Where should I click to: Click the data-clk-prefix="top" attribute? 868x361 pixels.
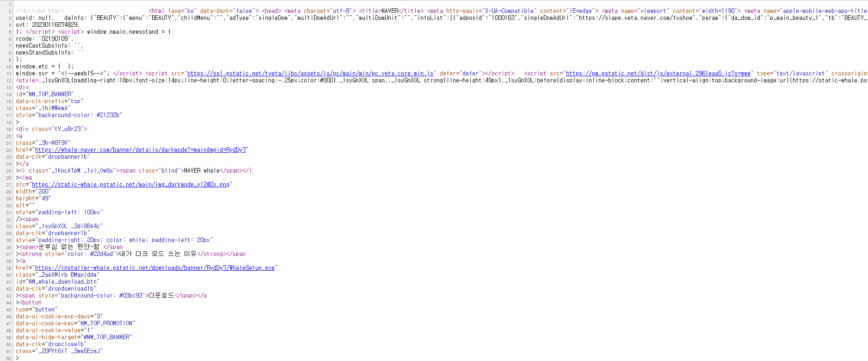click(x=49, y=101)
